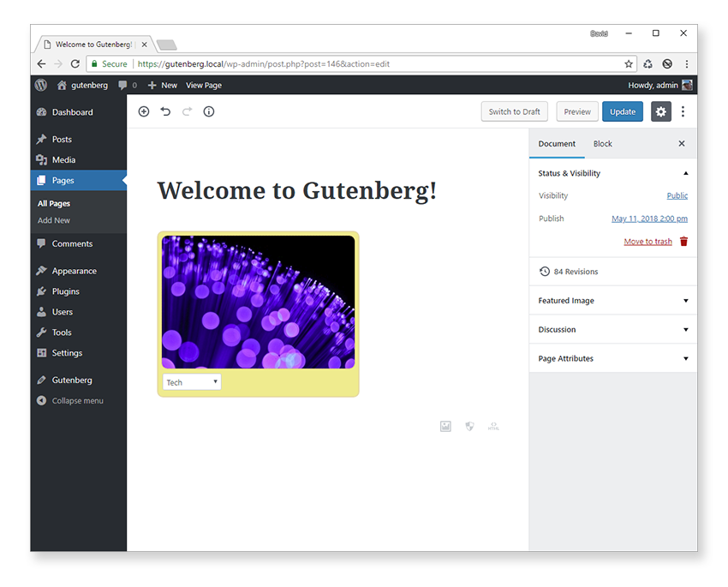Click the browser address bar URL

point(264,64)
